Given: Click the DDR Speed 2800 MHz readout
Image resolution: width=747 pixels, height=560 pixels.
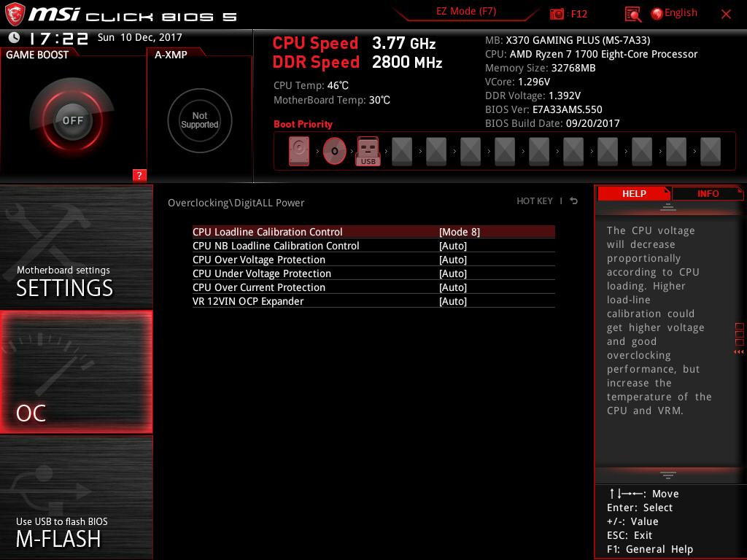Looking at the screenshot, I should 357,63.
